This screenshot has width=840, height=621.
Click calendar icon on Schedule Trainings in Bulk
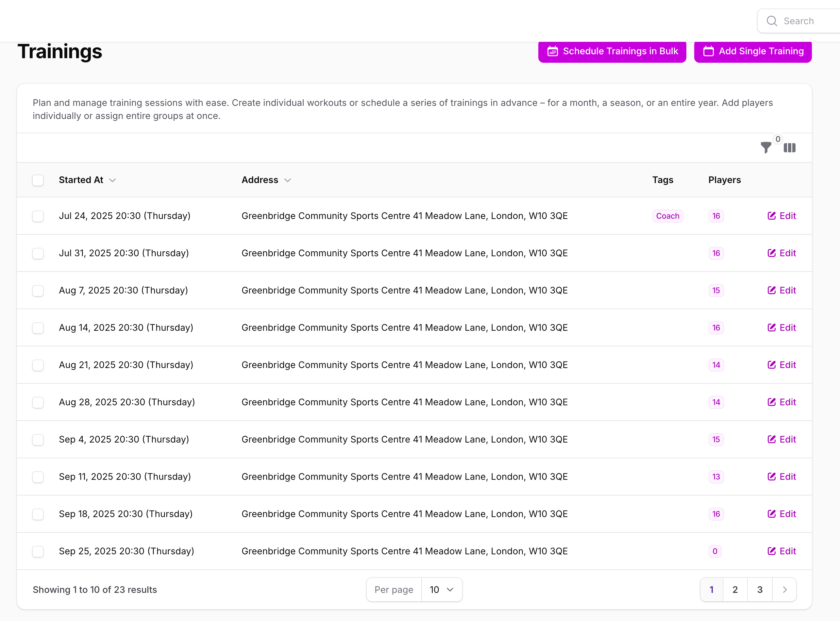552,51
